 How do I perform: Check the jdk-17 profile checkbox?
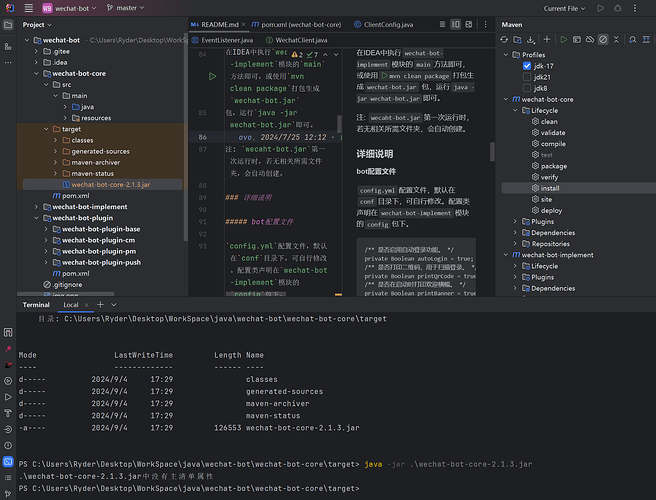[527, 66]
